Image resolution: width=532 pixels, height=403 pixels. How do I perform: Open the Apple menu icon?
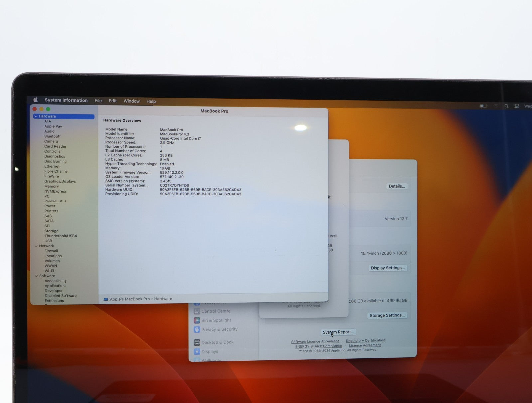coord(36,100)
